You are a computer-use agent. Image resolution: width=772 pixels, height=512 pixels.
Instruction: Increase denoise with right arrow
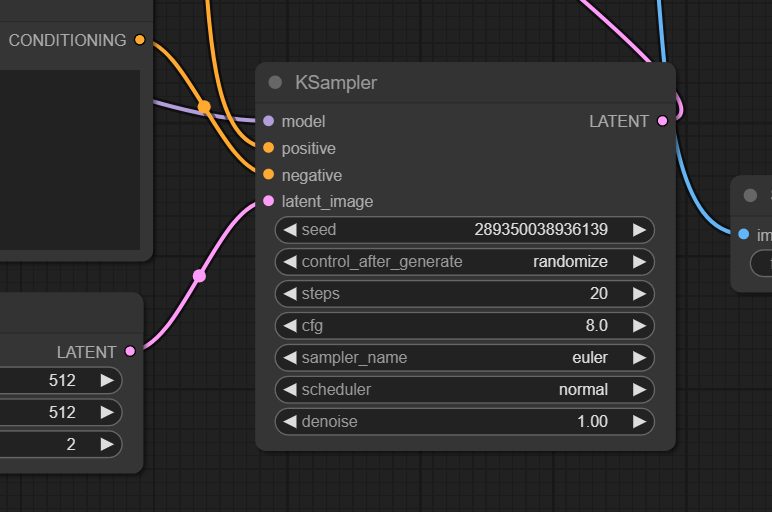(639, 422)
